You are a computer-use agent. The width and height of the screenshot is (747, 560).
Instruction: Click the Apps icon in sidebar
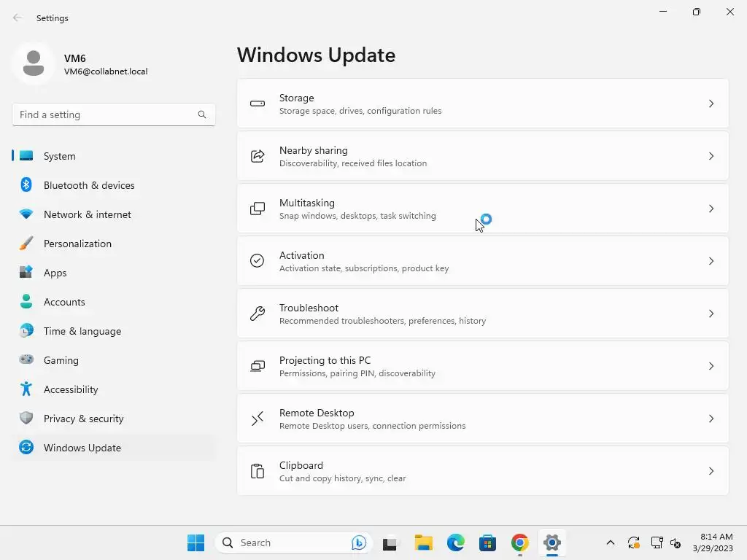tap(26, 273)
